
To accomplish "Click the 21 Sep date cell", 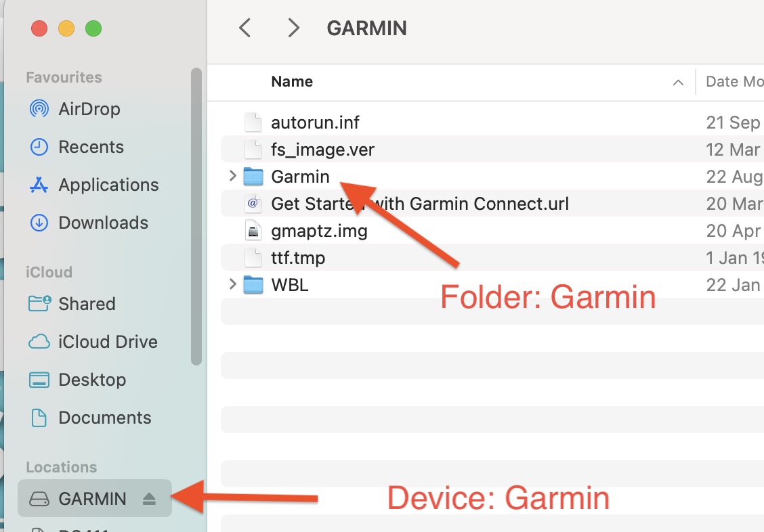I will click(x=734, y=123).
